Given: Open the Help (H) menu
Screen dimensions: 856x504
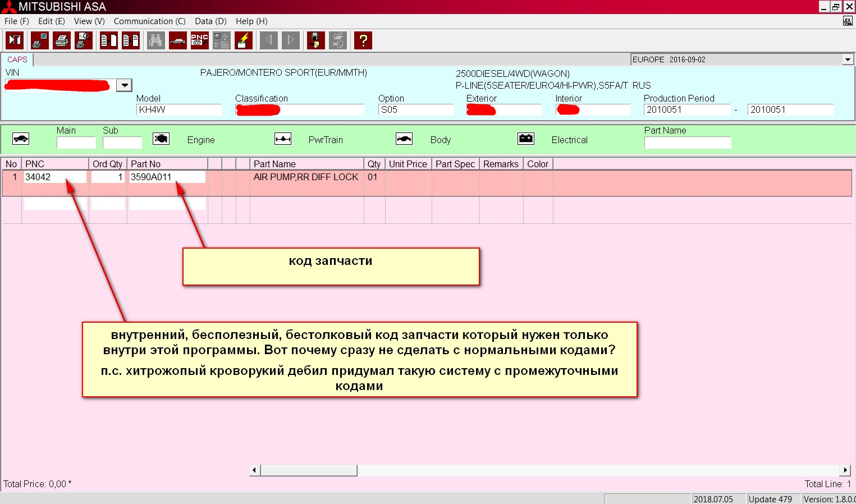Looking at the screenshot, I should (251, 21).
